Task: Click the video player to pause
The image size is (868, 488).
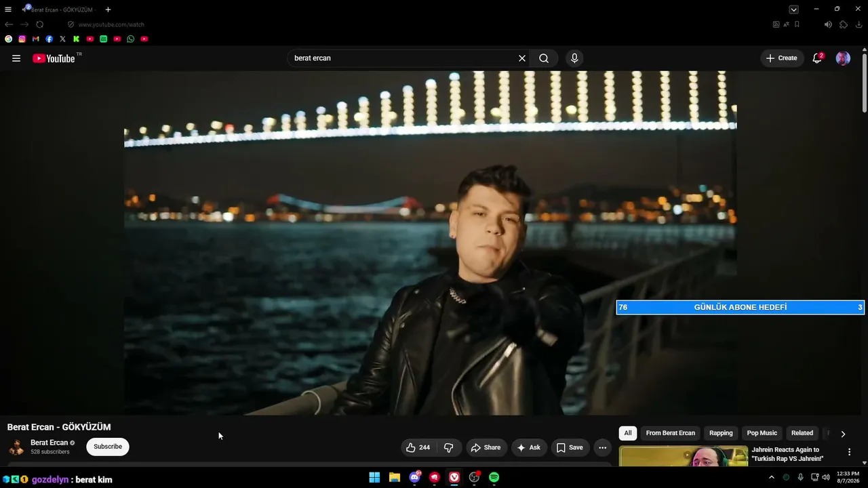Action: [431, 243]
